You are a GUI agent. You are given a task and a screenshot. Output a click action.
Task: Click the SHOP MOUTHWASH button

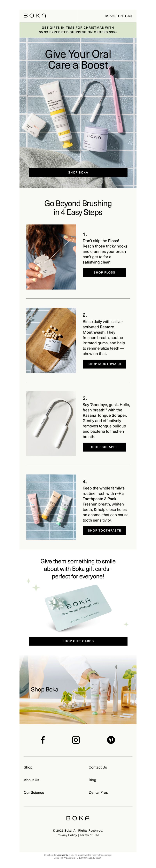pos(104,364)
